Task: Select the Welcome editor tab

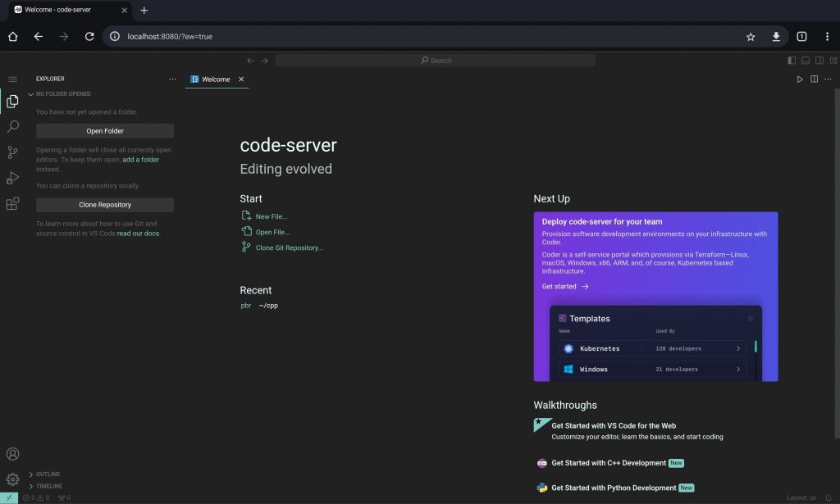Action: pos(215,79)
